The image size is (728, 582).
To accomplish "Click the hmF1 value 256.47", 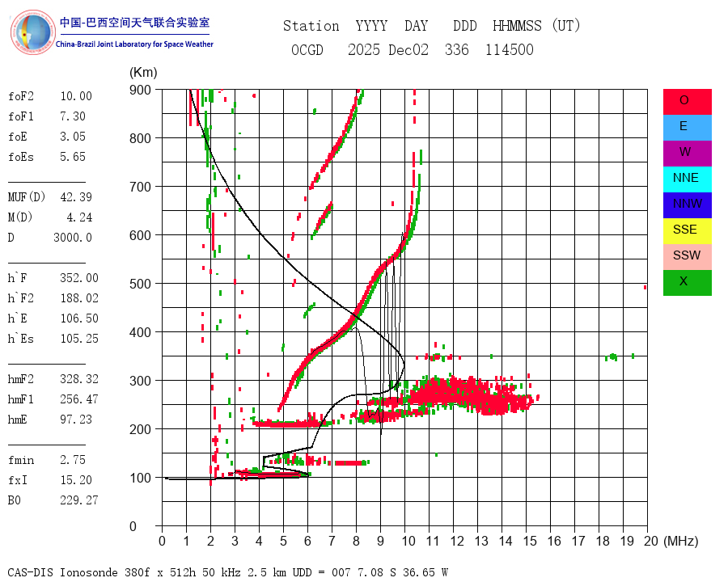I will pyautogui.click(x=79, y=399).
